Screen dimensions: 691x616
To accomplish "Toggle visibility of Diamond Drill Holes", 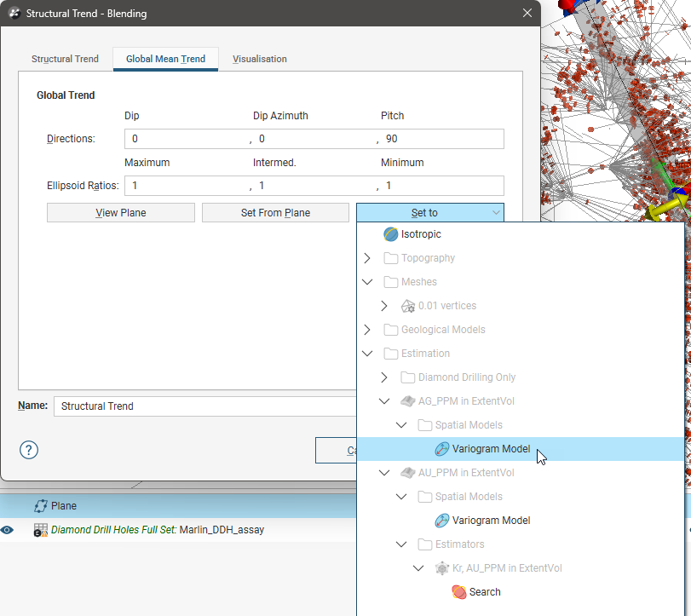I will (8, 530).
